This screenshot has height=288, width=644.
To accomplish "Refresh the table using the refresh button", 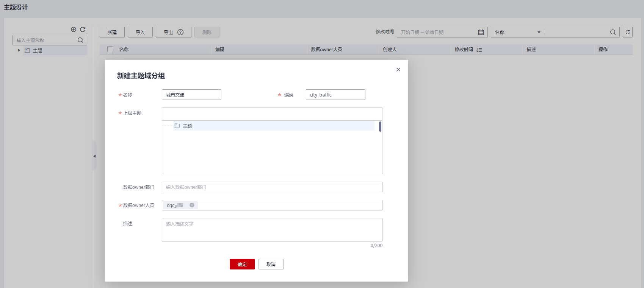I will pos(627,32).
